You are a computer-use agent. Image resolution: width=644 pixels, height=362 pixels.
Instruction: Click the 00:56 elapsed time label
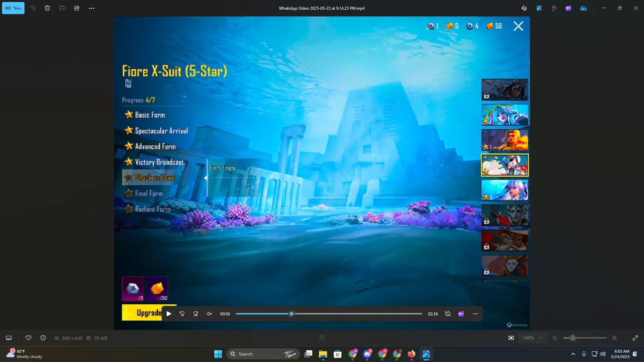coord(225,314)
